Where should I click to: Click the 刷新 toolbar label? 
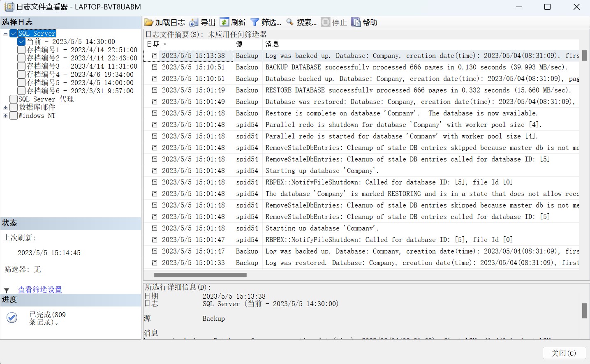[238, 23]
